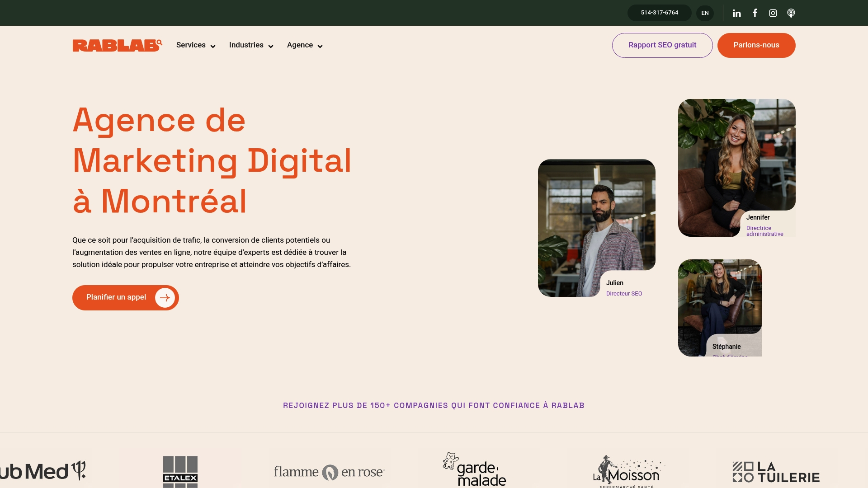Open the Instagram social icon

(773, 13)
